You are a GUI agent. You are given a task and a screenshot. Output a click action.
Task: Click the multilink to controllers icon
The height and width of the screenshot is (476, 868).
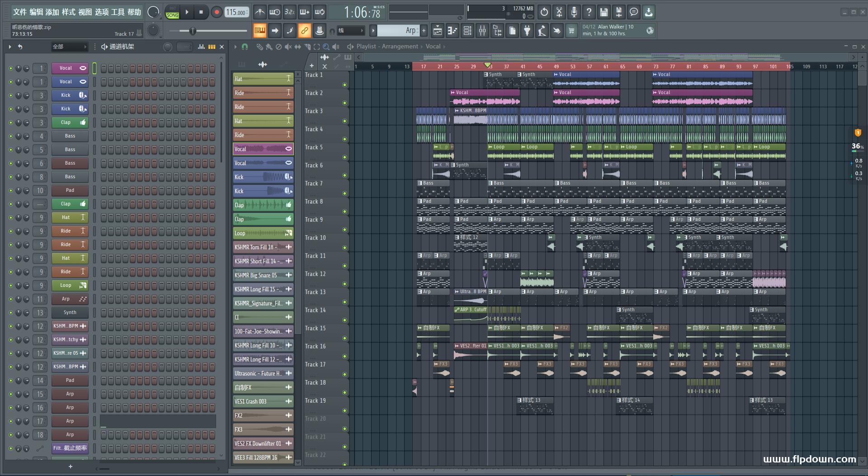click(x=320, y=31)
